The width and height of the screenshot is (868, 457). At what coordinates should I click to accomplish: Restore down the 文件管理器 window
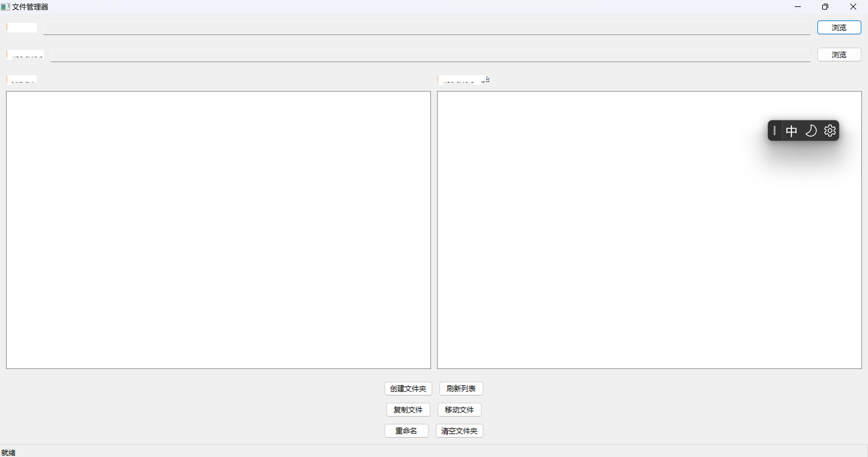click(x=825, y=7)
